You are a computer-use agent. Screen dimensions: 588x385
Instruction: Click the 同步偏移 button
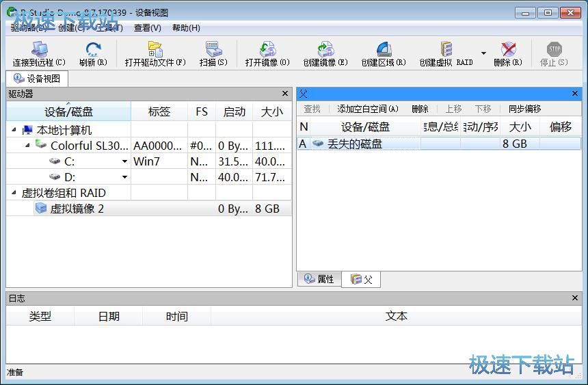coord(524,109)
